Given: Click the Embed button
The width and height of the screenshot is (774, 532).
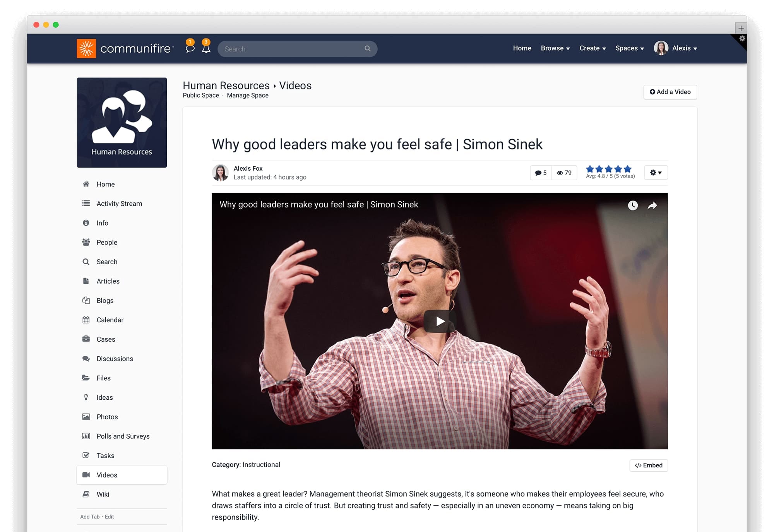Looking at the screenshot, I should coord(649,465).
